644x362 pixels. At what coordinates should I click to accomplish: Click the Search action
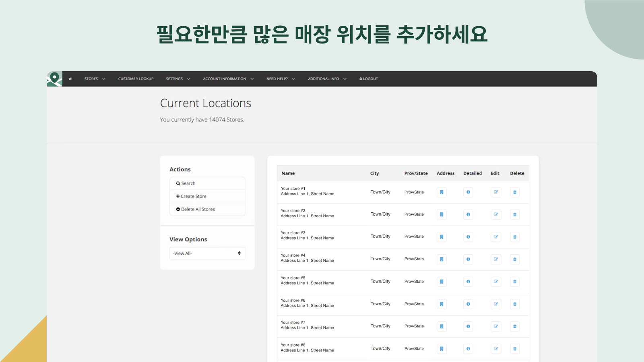click(207, 183)
